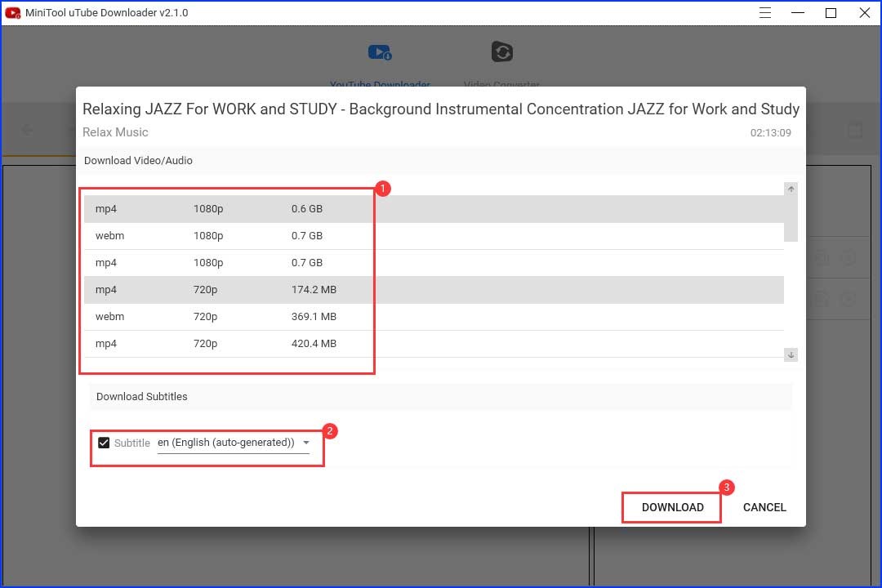Click the MiniTool uTube Downloader app logo
Screen dimensions: 882x588
point(12,12)
